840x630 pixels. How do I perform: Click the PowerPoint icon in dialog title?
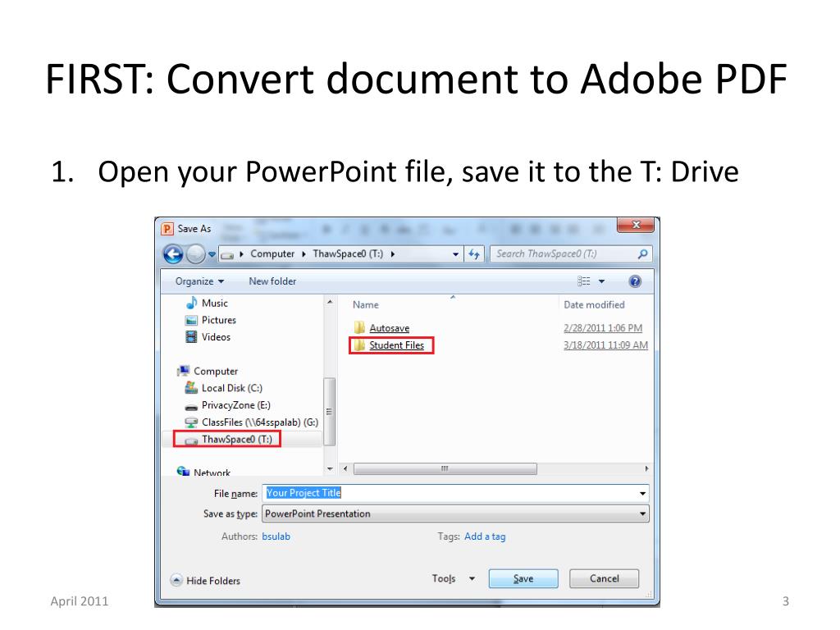167,229
